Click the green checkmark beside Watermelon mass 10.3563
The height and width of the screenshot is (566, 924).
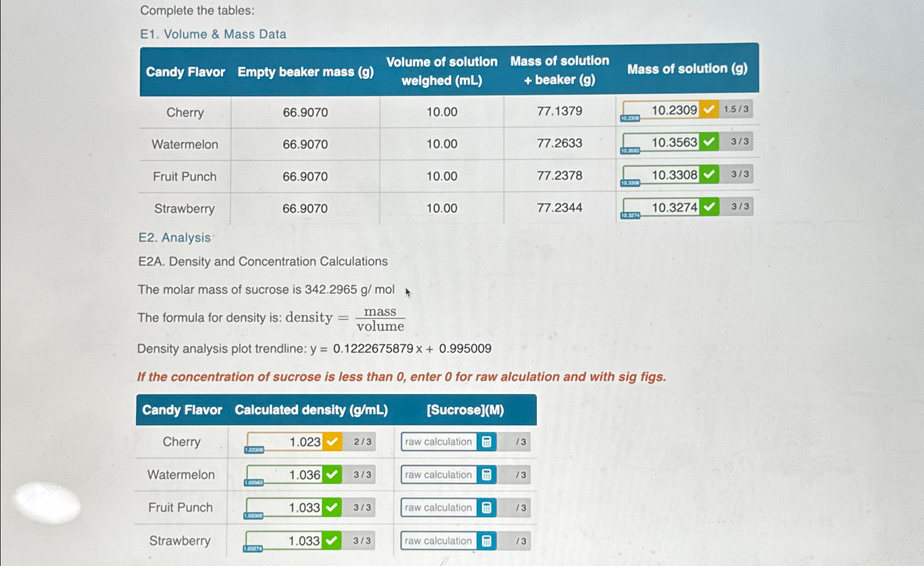[708, 142]
